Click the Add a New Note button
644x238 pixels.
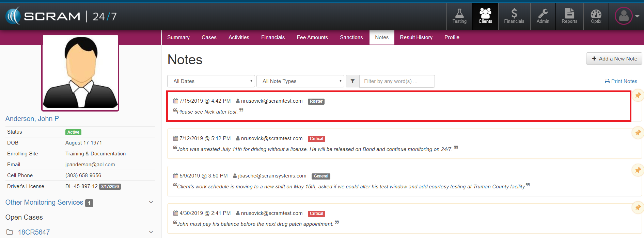pyautogui.click(x=614, y=59)
